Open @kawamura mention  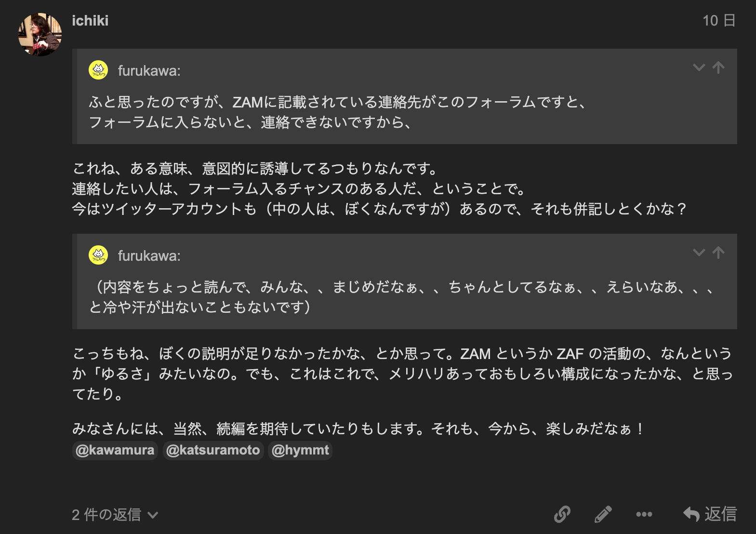115,450
